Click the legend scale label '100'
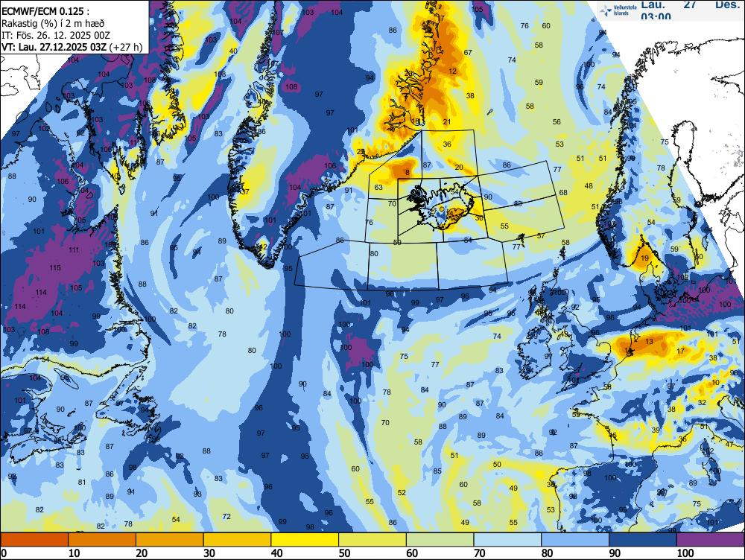This screenshot has height=560, width=745. pyautogui.click(x=685, y=553)
